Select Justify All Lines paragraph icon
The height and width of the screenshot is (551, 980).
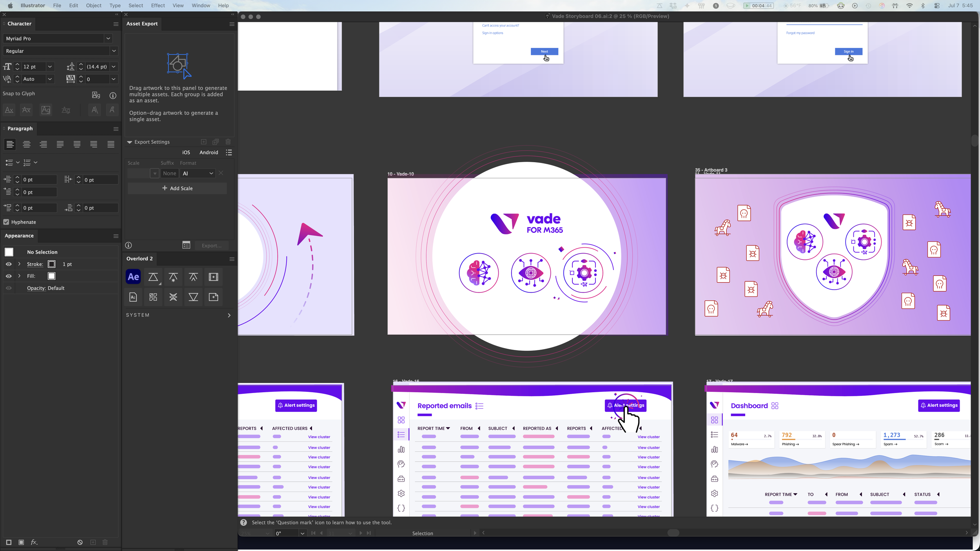pyautogui.click(x=111, y=144)
